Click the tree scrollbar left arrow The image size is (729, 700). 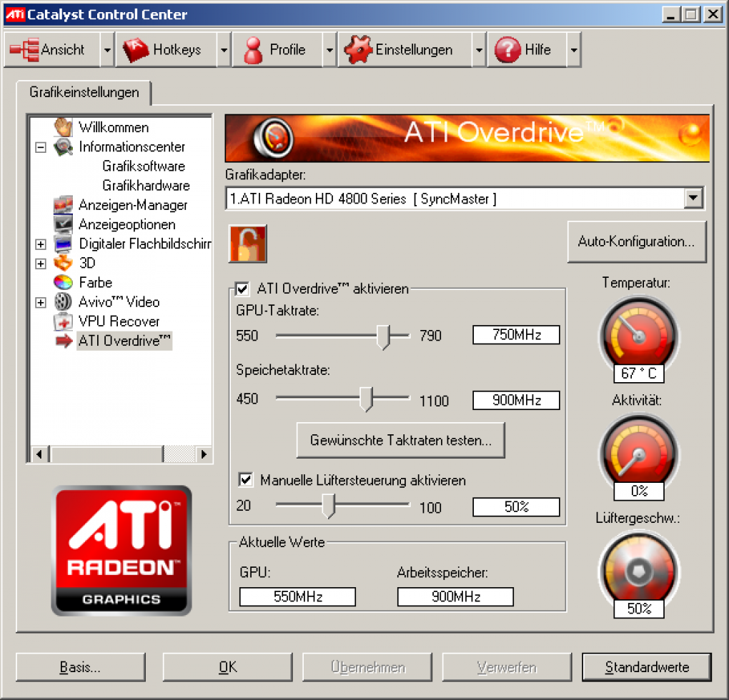point(39,454)
